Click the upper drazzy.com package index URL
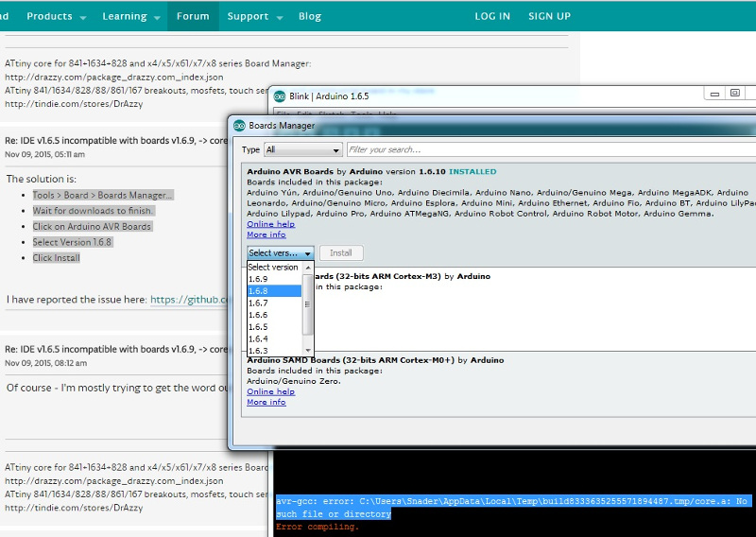 (x=113, y=77)
